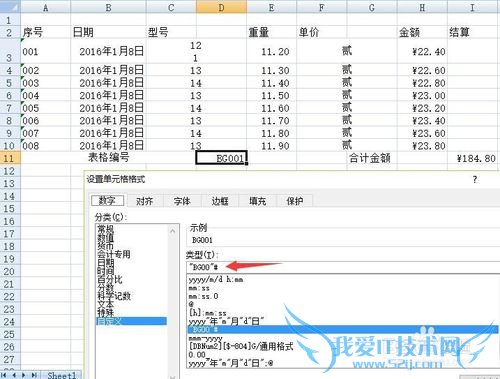This screenshot has width=500, height=379.
Task: Click next sheet navigation arrow
Action: point(24,375)
